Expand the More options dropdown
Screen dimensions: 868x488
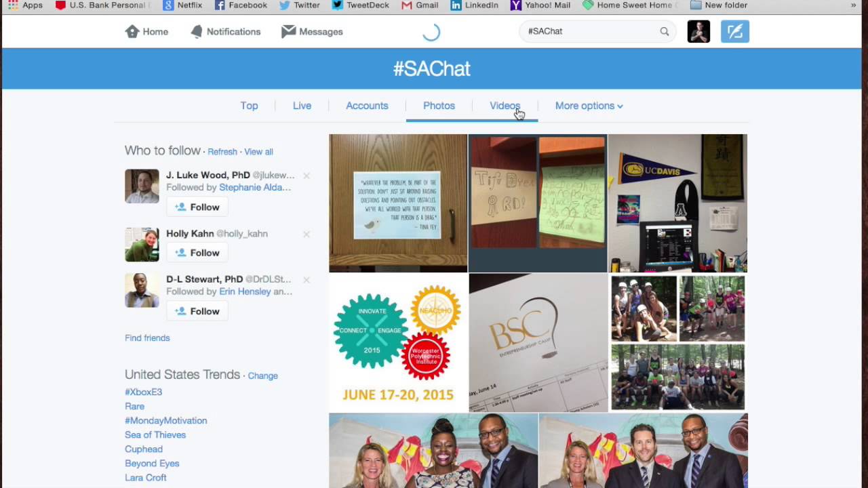pos(589,106)
